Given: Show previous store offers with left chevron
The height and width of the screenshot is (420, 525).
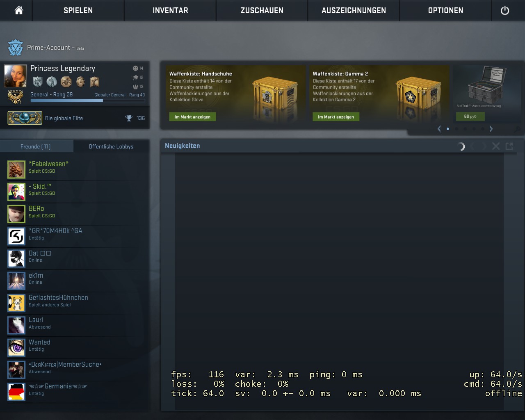Looking at the screenshot, I should [x=439, y=129].
